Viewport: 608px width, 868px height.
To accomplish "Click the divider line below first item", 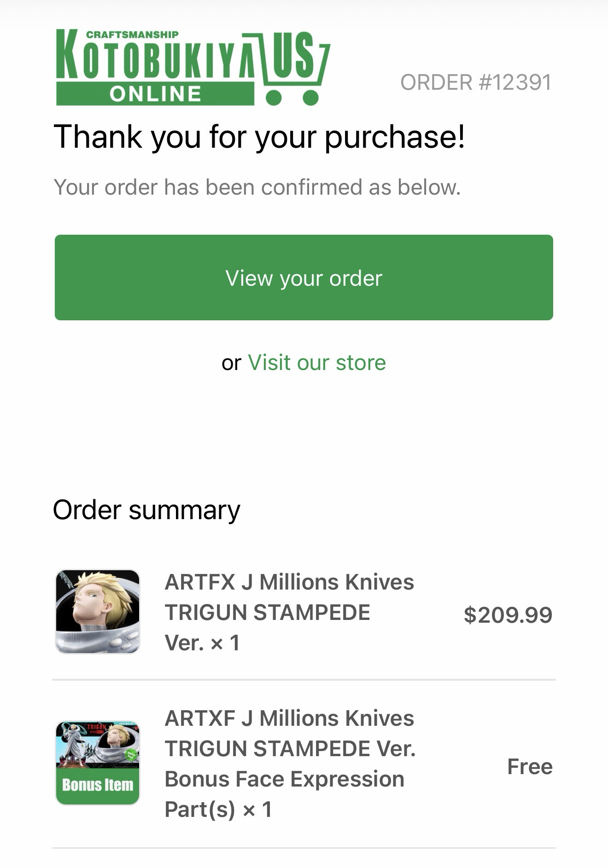I will pyautogui.click(x=304, y=679).
